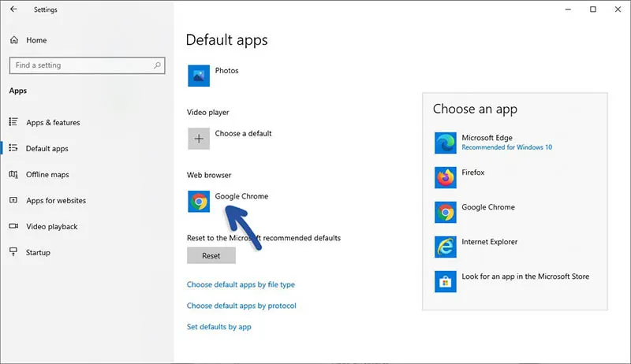The width and height of the screenshot is (631, 364).
Task: Open the Microsoft Store bag icon
Action: coord(446,281)
